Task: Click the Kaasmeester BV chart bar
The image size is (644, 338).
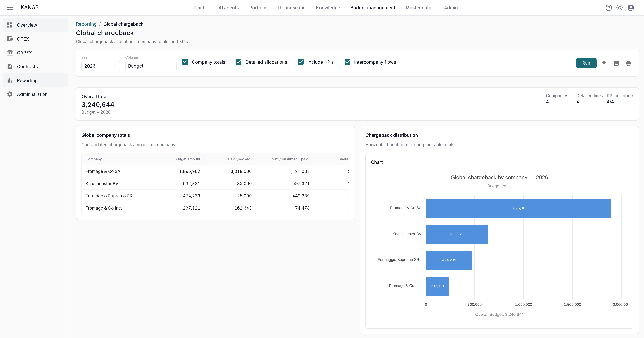Action: [457, 234]
